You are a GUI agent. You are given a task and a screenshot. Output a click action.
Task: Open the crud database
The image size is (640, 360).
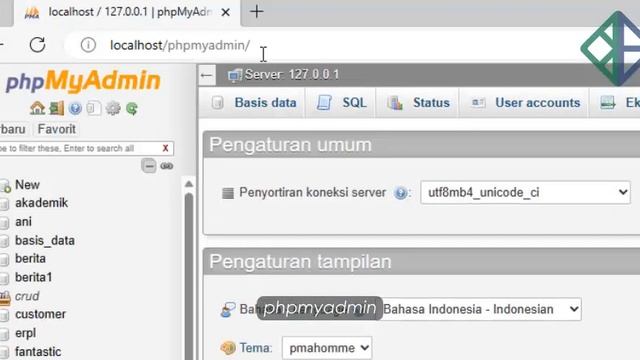tap(27, 296)
